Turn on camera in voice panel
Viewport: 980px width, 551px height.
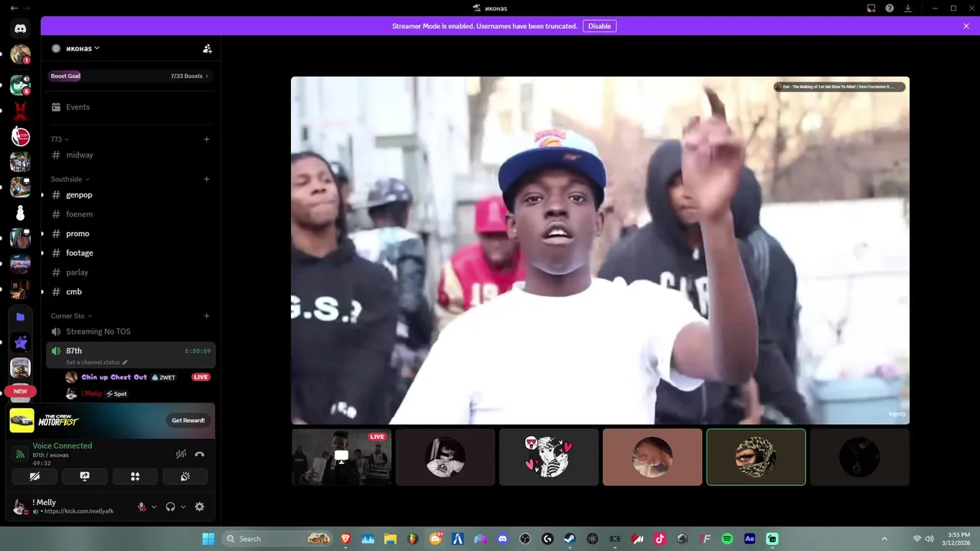(x=34, y=476)
